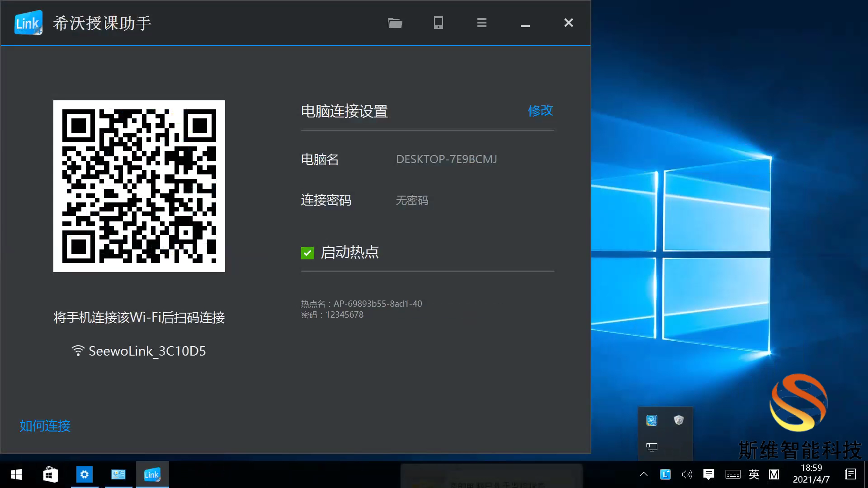Open the touch keyboard icon
Image resolution: width=868 pixels, height=488 pixels.
click(733, 474)
